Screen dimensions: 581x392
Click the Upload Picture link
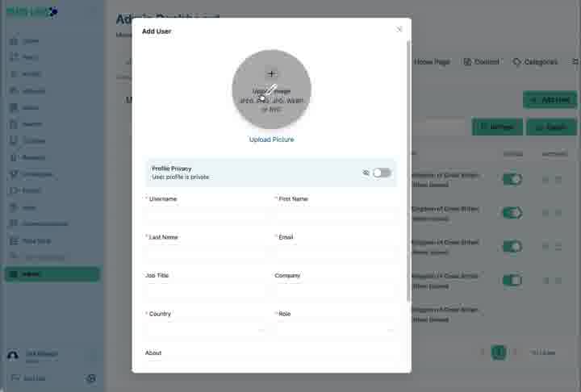[272, 140]
